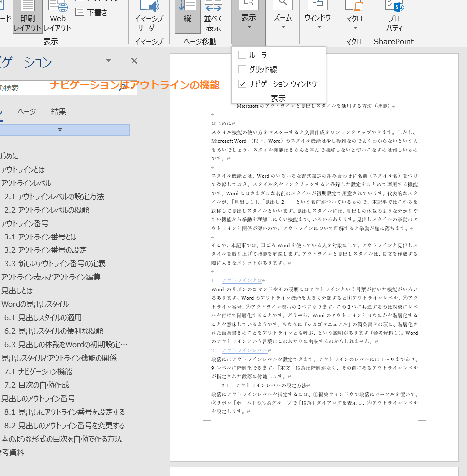Go to 本のような形式の目次を自動で作る方法
This screenshot has height=476, width=467.
pos(61,439)
